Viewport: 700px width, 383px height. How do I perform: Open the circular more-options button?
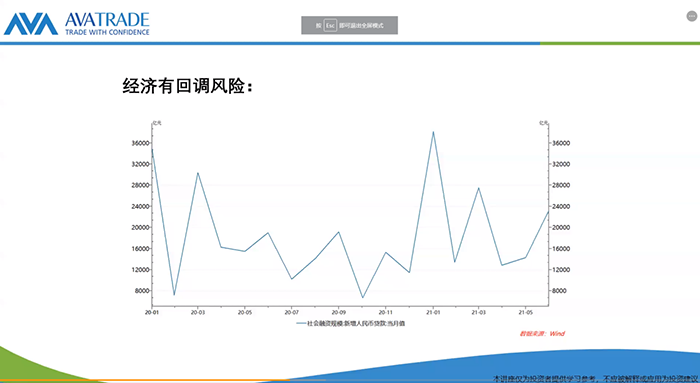coord(692,16)
